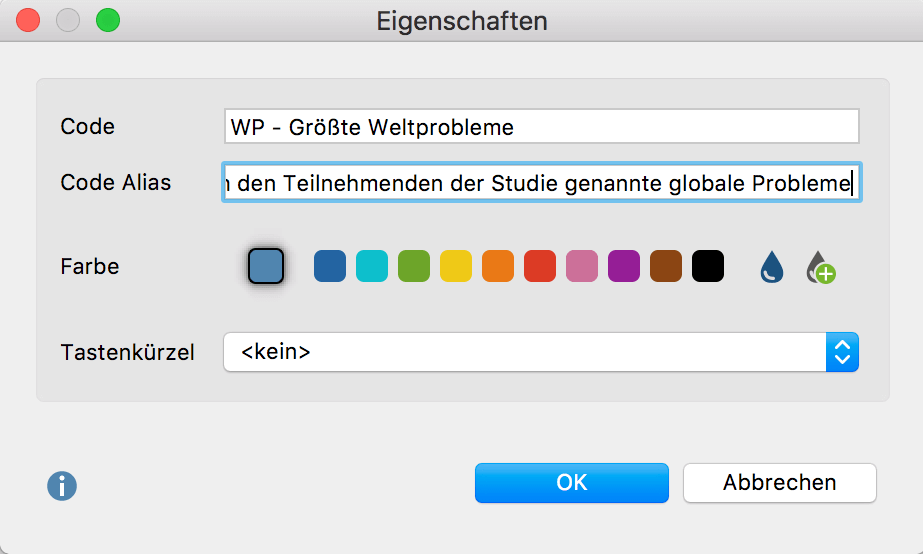Click the currently selected steel-blue color swatch
The width and height of the screenshot is (923, 554).
pos(266,266)
